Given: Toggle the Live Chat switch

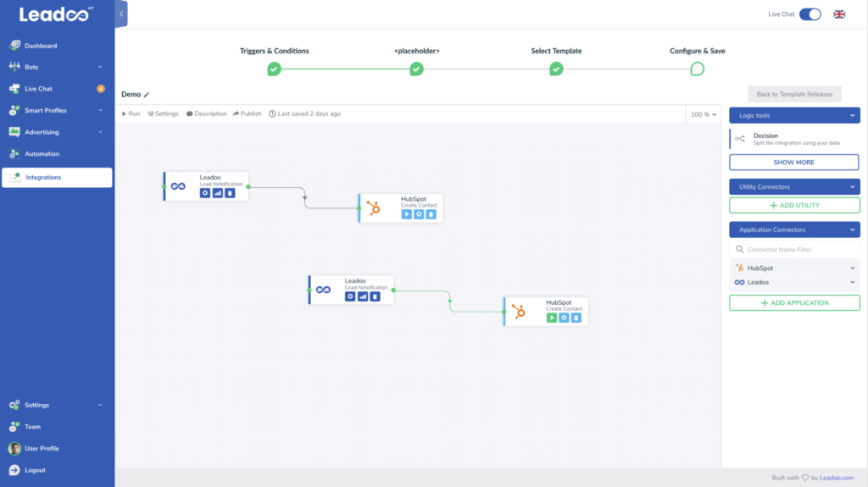Looking at the screenshot, I should click(810, 14).
